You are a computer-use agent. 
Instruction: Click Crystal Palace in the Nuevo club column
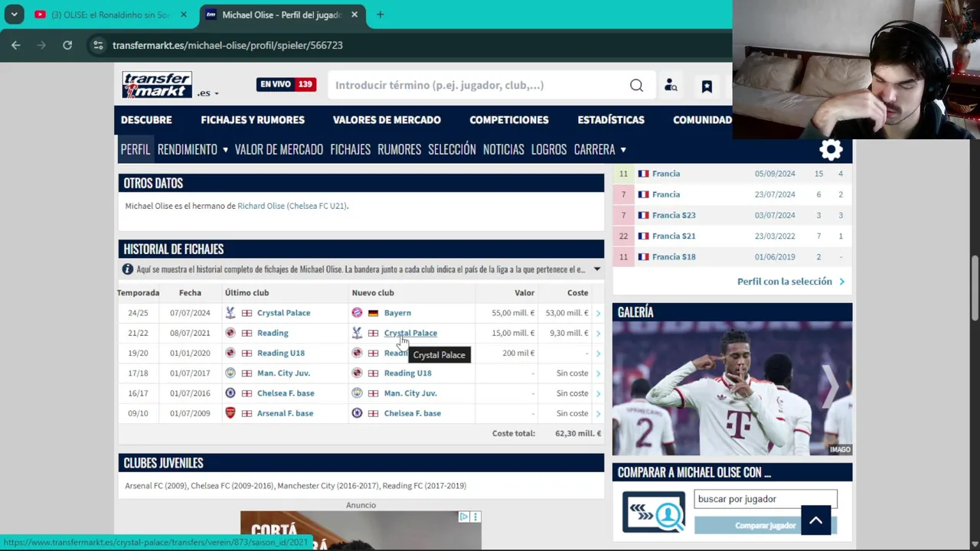(410, 333)
